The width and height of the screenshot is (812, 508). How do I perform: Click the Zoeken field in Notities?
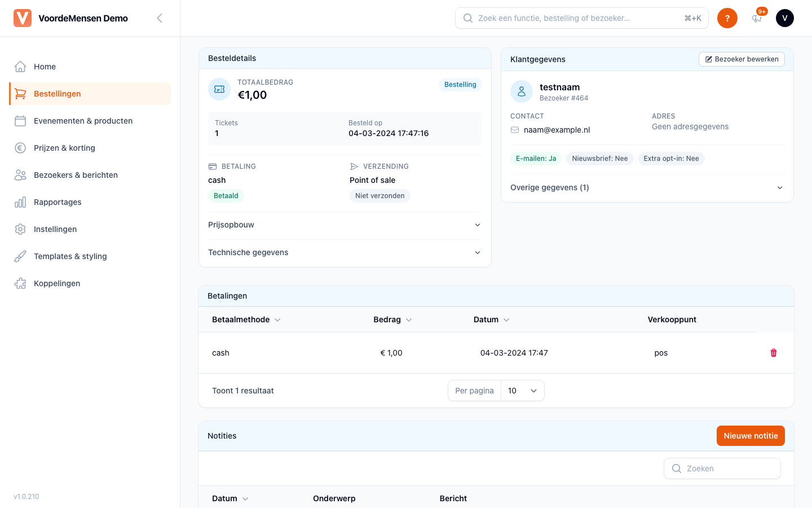[x=722, y=468]
